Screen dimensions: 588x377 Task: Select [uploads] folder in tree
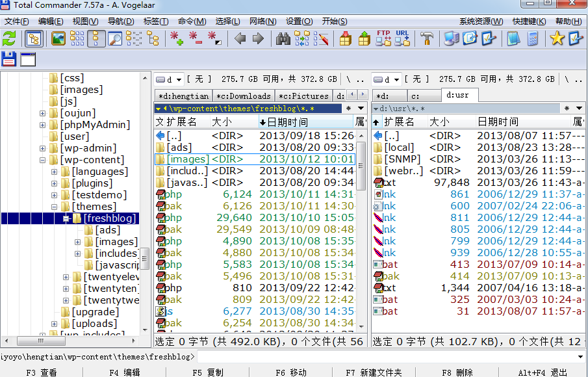point(94,323)
